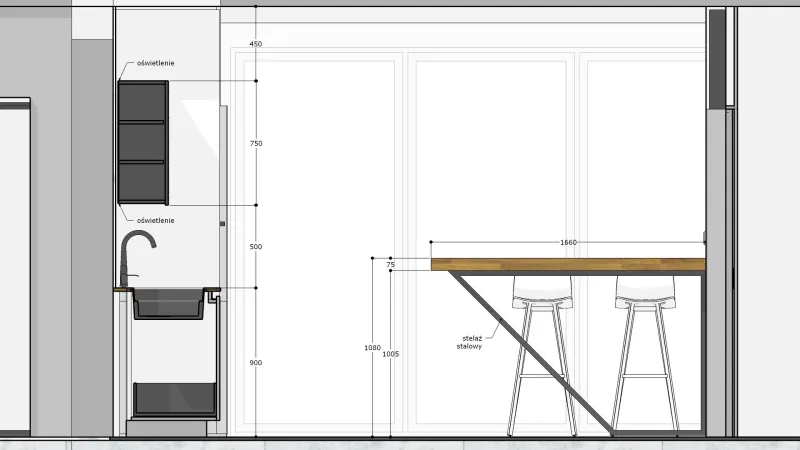
Task: Select the dark wall cabinet
Action: [x=143, y=143]
